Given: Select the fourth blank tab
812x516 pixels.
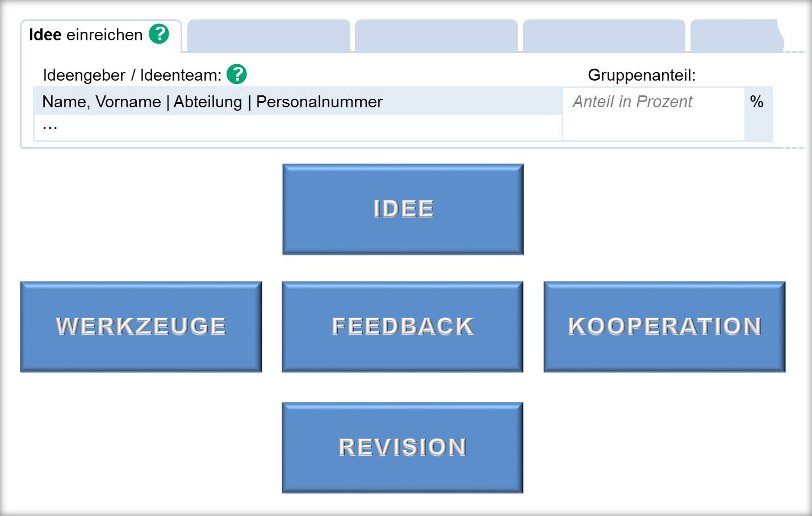Looking at the screenshot, I should pos(604,36).
